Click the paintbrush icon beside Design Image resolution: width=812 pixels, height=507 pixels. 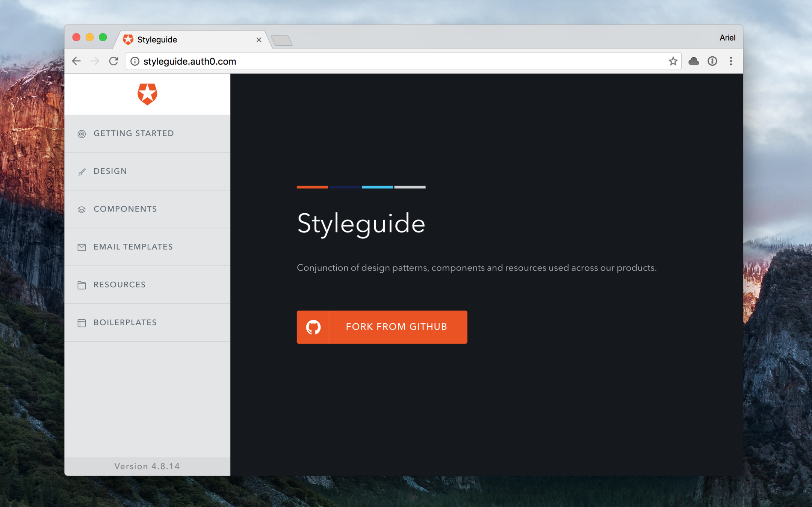click(x=82, y=172)
